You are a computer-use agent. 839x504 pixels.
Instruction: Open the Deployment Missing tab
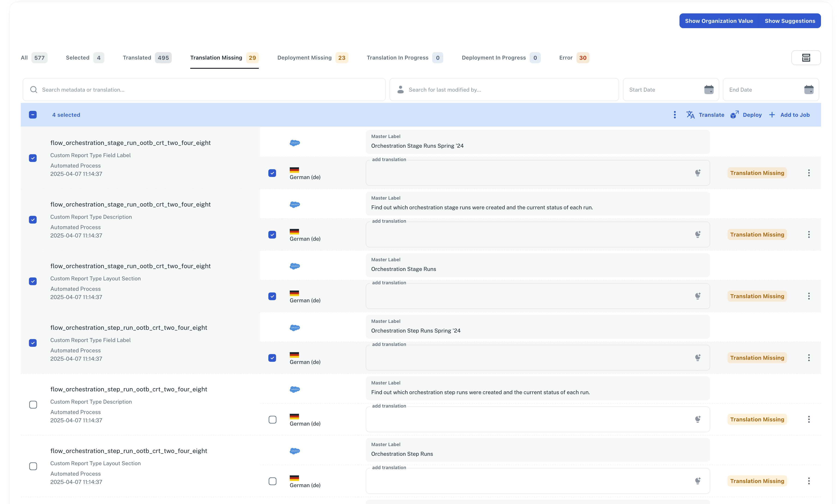pyautogui.click(x=313, y=58)
